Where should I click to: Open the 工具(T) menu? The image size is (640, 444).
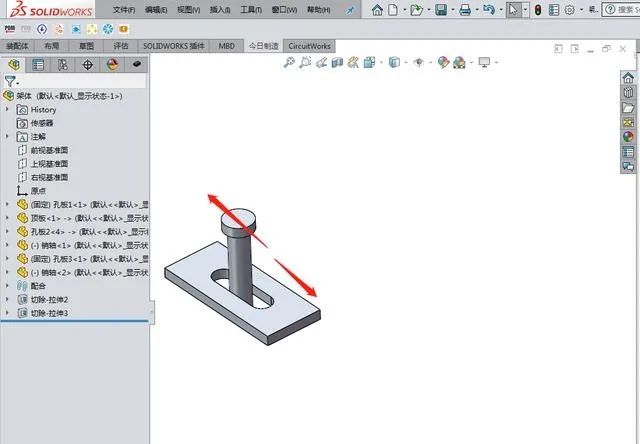pyautogui.click(x=251, y=9)
